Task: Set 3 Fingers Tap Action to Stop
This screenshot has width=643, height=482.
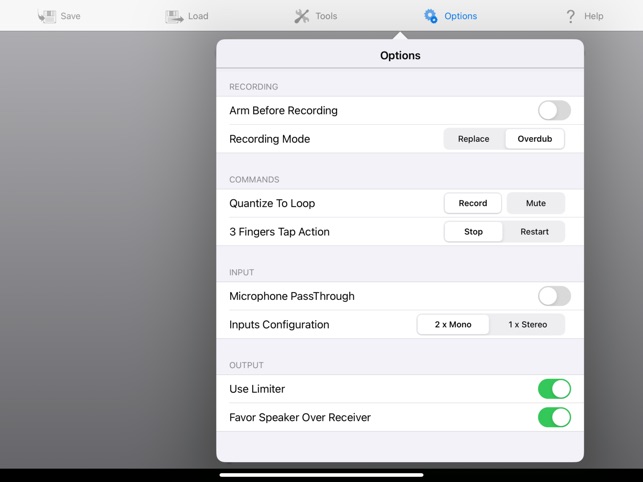Action: 473,232
